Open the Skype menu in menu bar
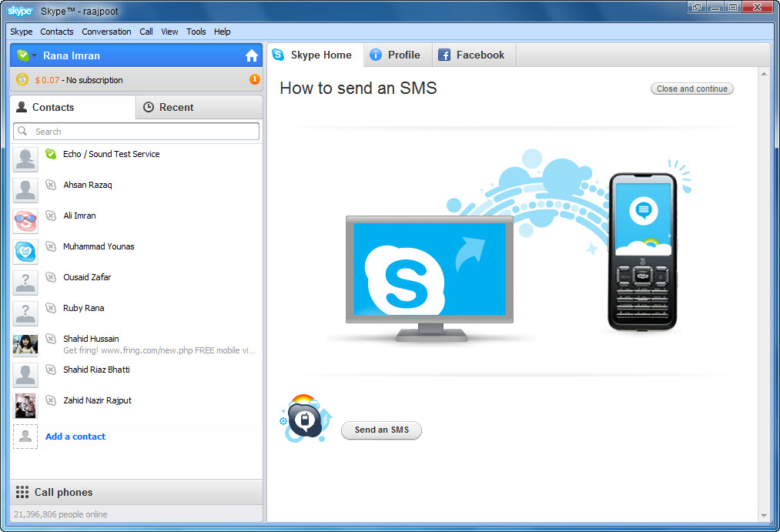 point(22,32)
